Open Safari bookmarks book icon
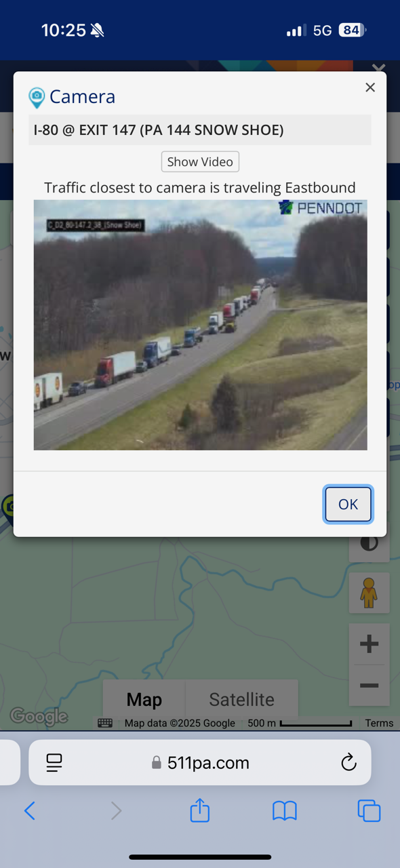This screenshot has height=868, width=400. [285, 810]
